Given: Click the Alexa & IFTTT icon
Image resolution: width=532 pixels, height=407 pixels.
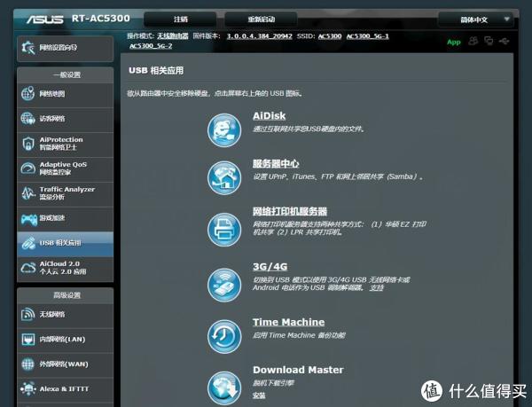Looking at the screenshot, I should pos(27,388).
